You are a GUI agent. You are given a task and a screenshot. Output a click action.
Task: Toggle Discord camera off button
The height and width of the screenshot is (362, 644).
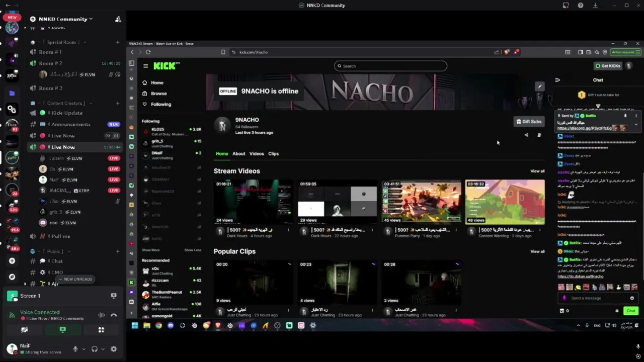24,330
